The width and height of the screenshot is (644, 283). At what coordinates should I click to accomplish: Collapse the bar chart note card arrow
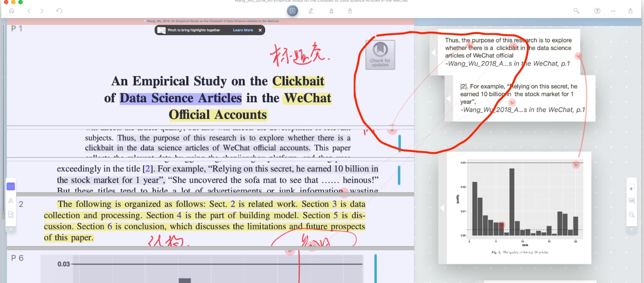(442, 208)
